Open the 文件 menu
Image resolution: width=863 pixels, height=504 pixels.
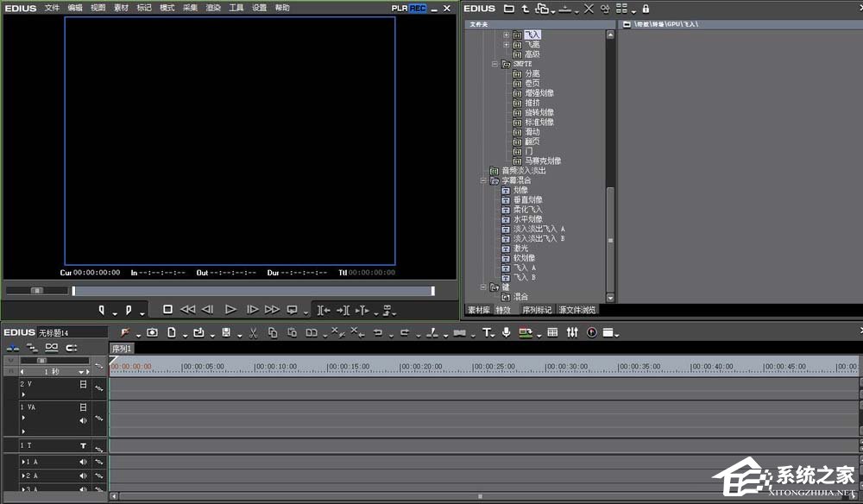point(53,8)
